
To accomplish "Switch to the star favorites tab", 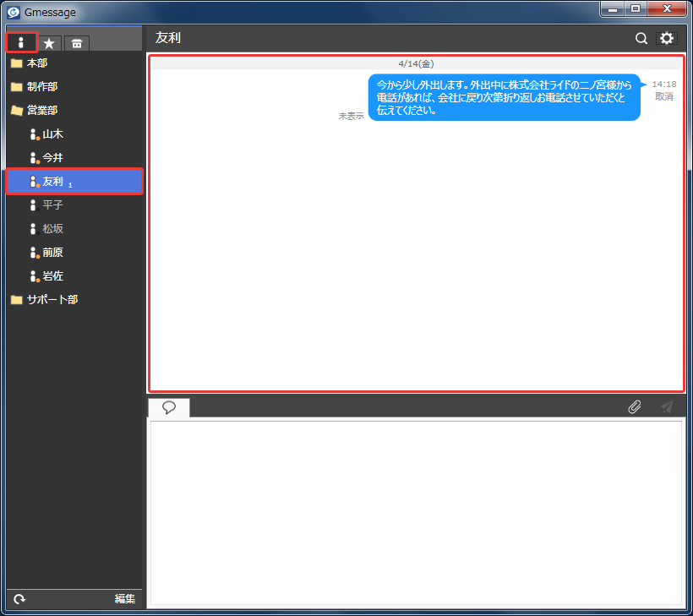I will [x=49, y=43].
